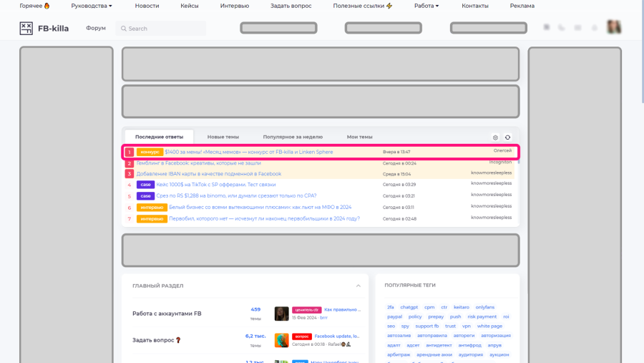Open Работа с аккаунтами FB section
The height and width of the screenshot is (363, 644).
point(167,314)
